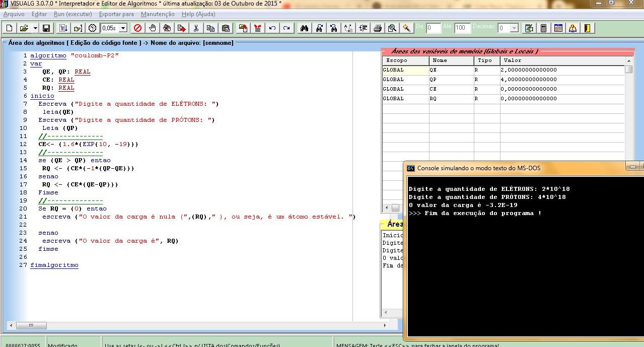Click the notepad with pencil icon
Viewport: 644px width, 347px height.
pos(529,28)
